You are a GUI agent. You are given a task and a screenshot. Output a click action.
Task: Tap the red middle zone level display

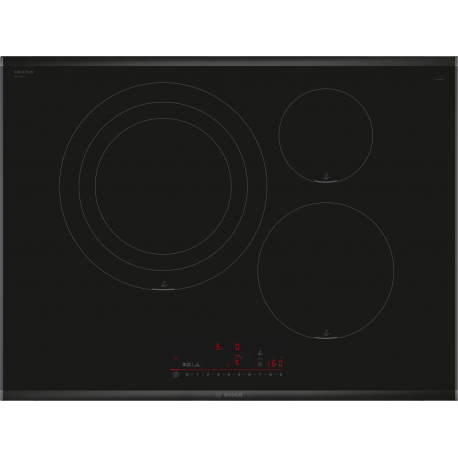[238, 360]
